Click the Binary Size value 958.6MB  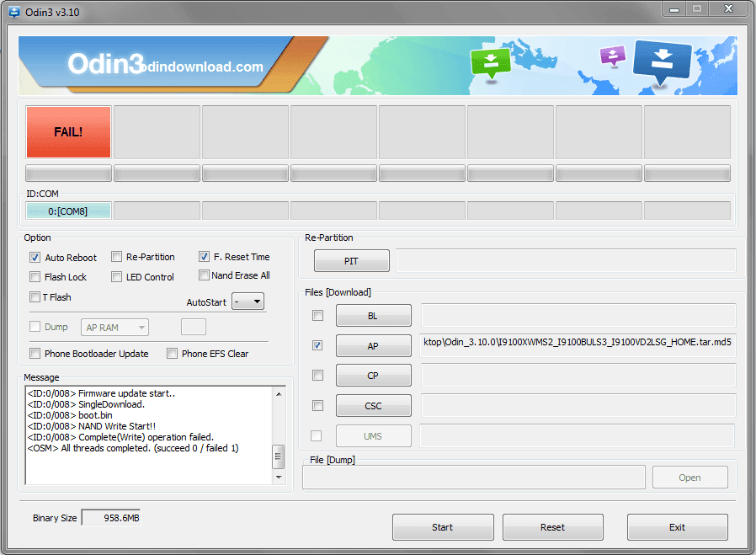111,518
